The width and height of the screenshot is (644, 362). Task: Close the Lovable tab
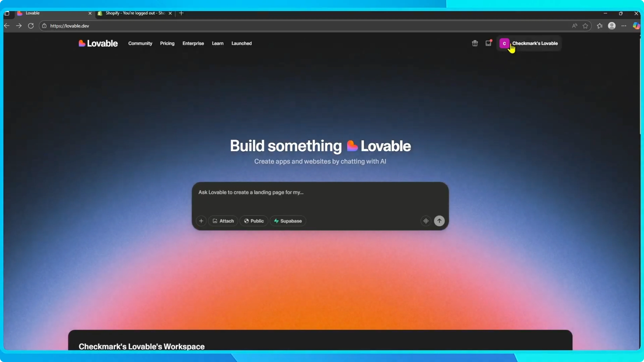[90, 13]
